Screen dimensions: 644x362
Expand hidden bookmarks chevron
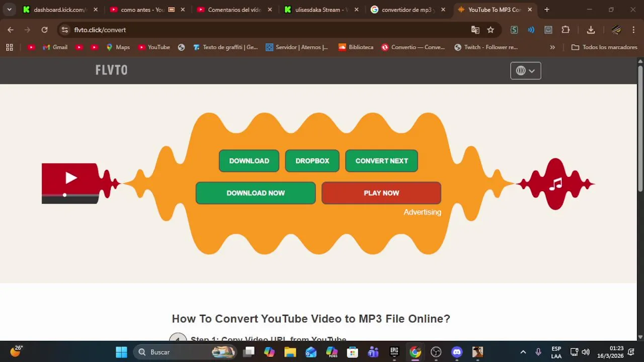pyautogui.click(x=552, y=47)
